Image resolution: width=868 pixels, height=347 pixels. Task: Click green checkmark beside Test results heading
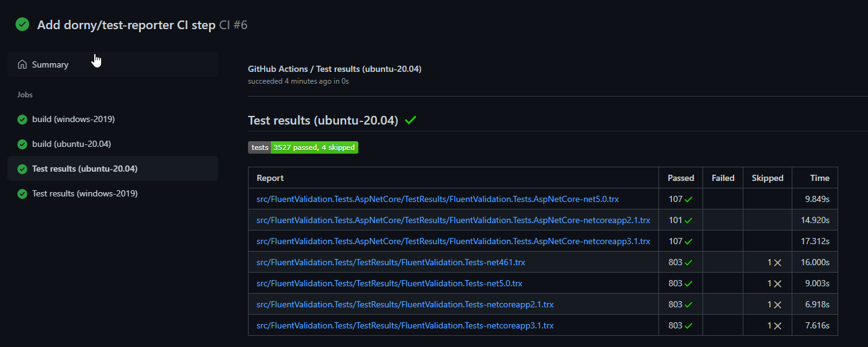(410, 120)
